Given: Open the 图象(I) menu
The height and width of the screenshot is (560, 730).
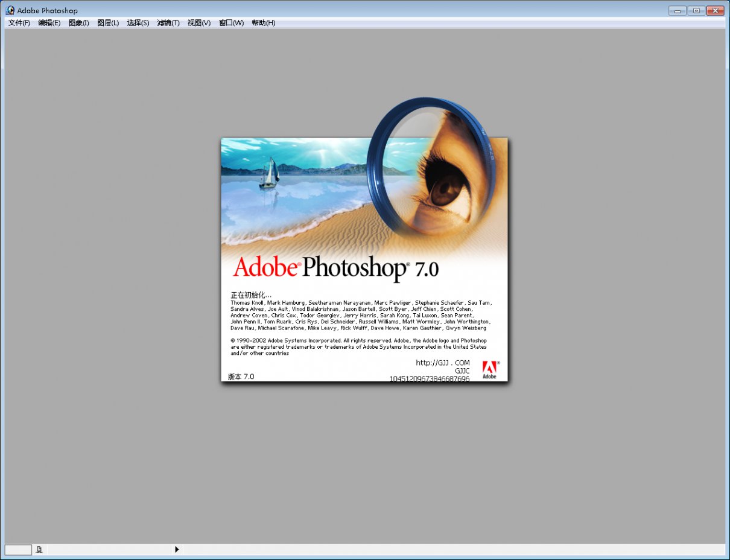Looking at the screenshot, I should [x=79, y=23].
